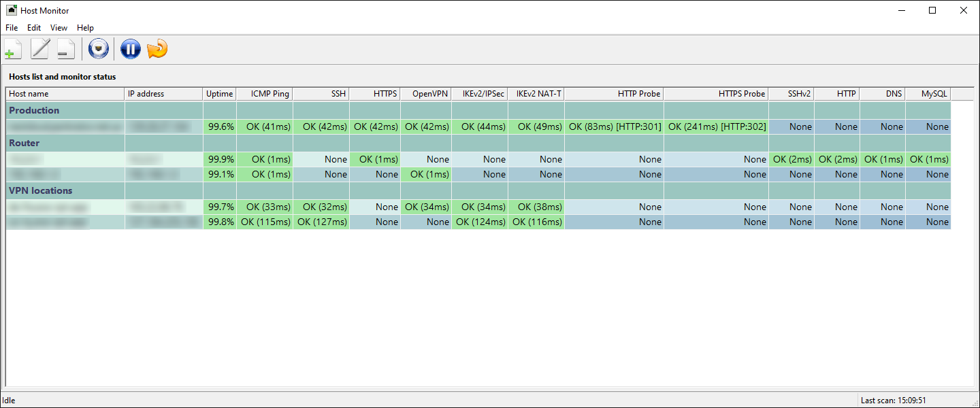Click the OK (83ms) [HTTP:301] probe cell
The width and height of the screenshot is (980, 408).
coord(614,126)
